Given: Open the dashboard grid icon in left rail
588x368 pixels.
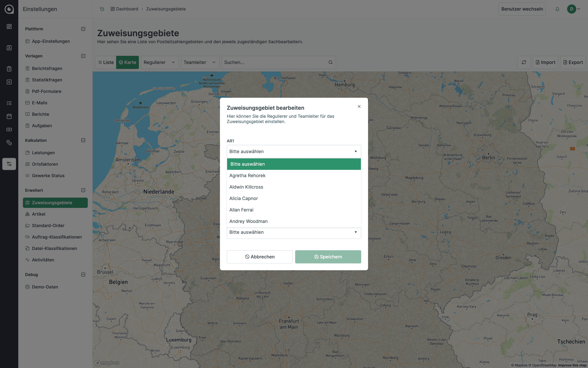Looking at the screenshot, I should [9, 26].
